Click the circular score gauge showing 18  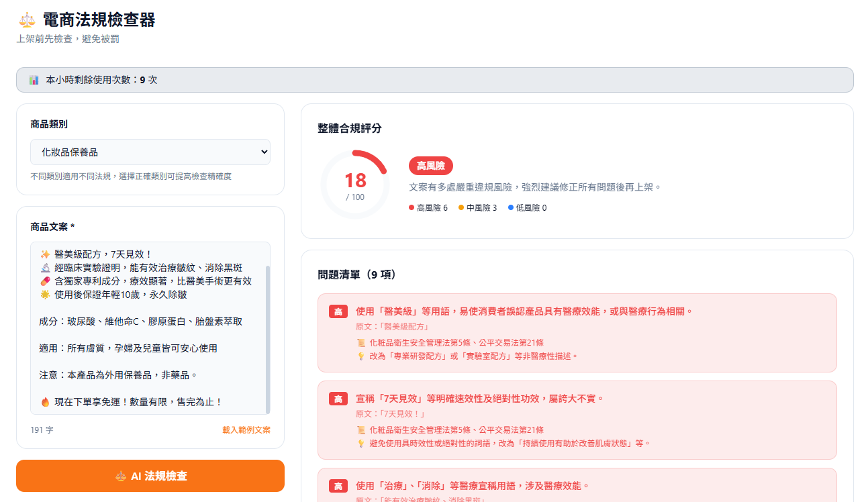tap(355, 185)
